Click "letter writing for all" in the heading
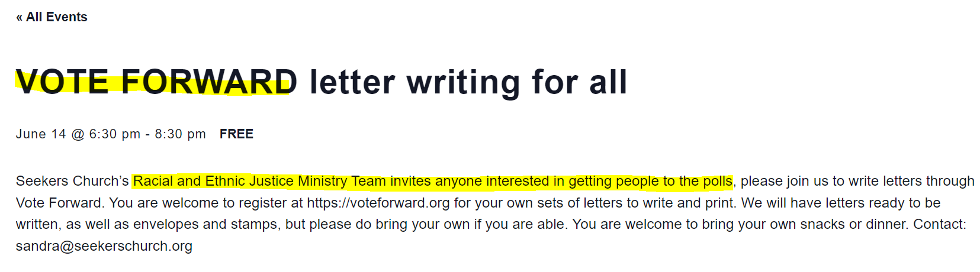This screenshot has width=980, height=272. 468,82
